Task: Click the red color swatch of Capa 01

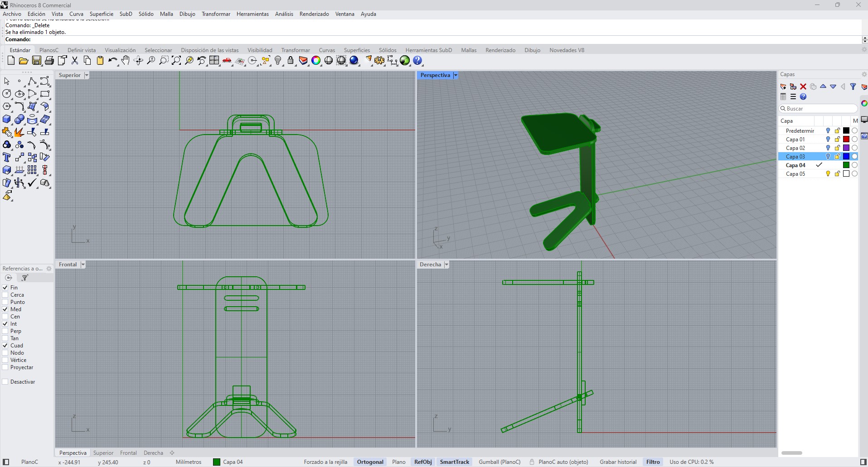Action: click(846, 140)
